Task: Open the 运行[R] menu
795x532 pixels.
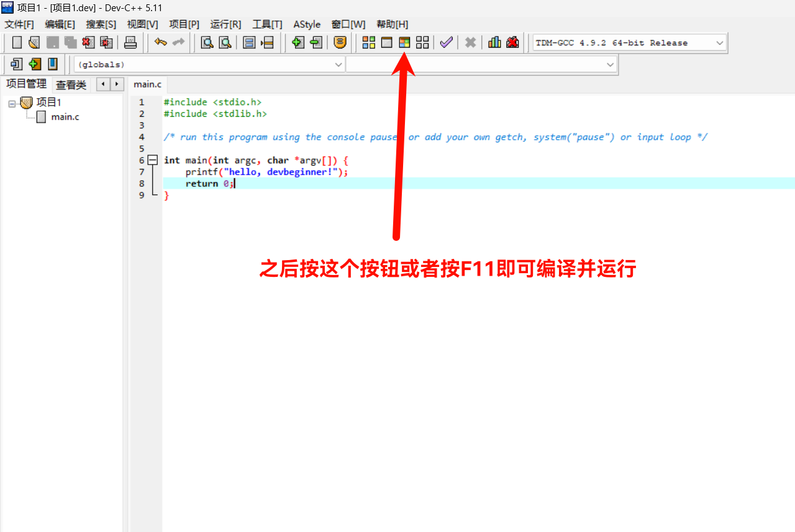Action: (x=225, y=24)
